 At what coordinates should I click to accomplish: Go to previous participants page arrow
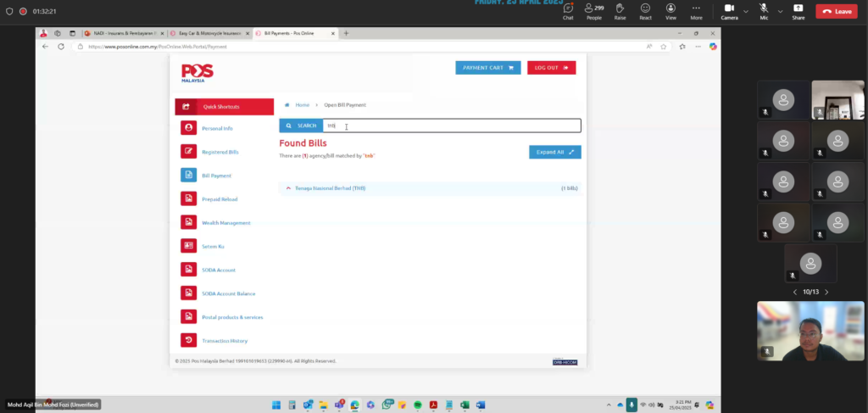point(795,292)
